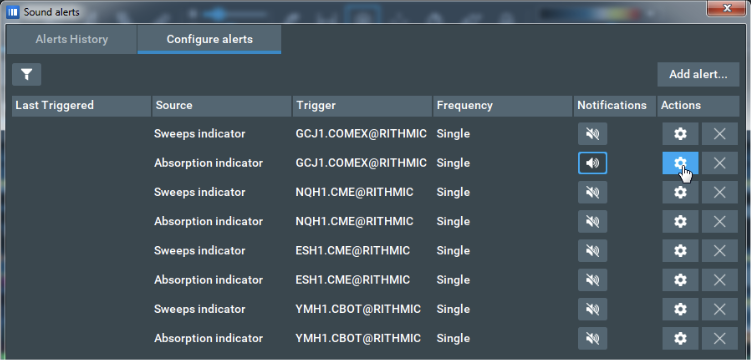Click GCJ1.COMEX@RITHMIC trigger in Absorption row
The image size is (751, 360).
361,163
